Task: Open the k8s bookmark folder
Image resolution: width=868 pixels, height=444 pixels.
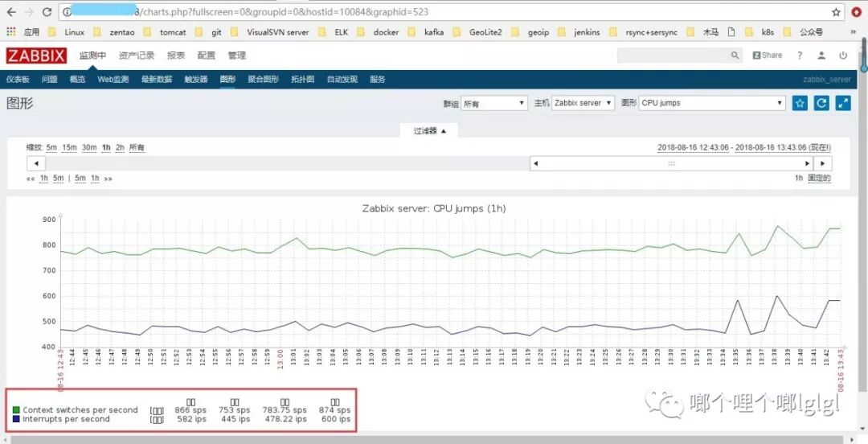Action: (759, 32)
